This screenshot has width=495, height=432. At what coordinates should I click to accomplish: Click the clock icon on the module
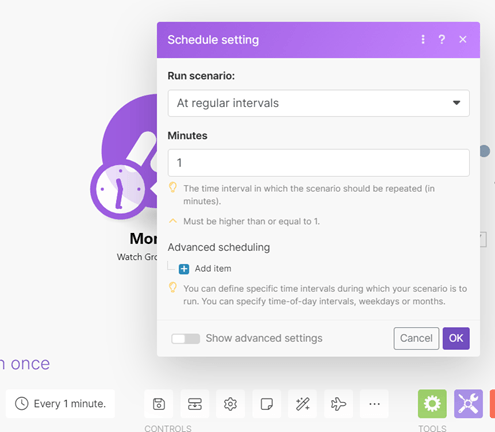coord(120,189)
